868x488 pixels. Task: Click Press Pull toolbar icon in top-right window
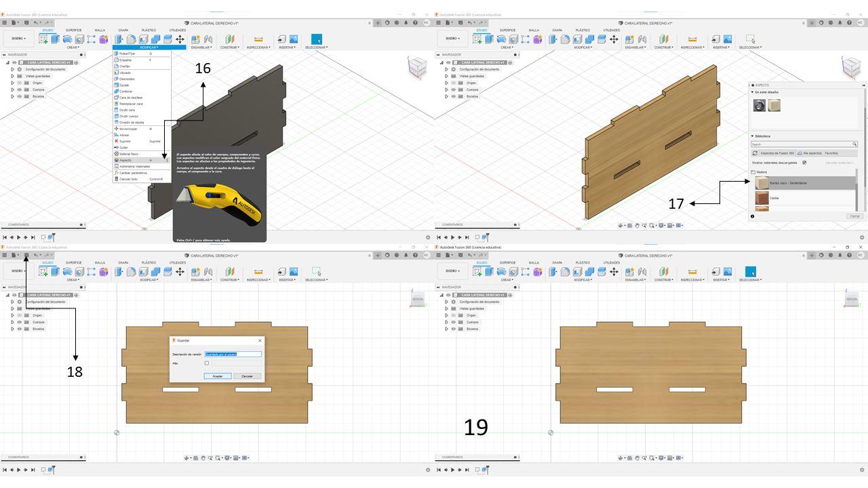click(x=553, y=39)
